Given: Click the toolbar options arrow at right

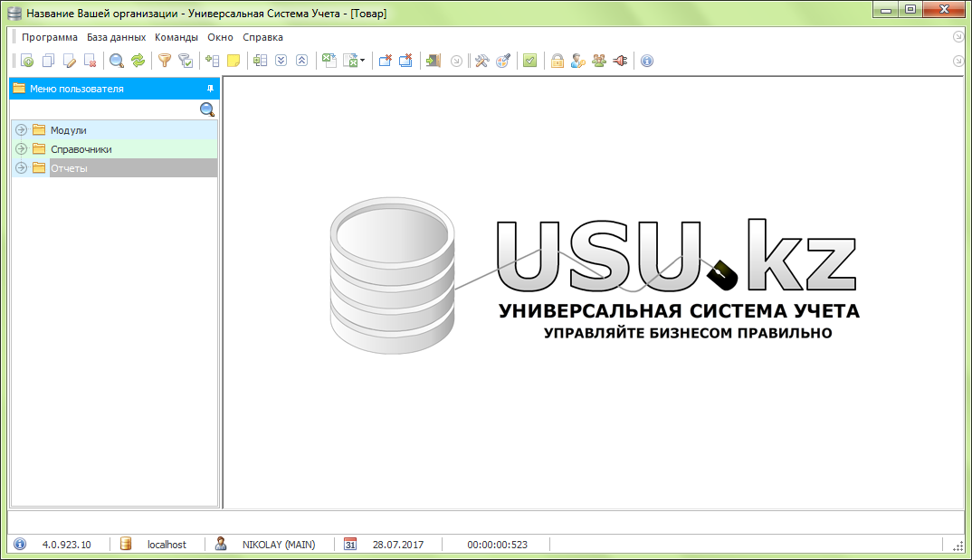Looking at the screenshot, I should [x=958, y=61].
